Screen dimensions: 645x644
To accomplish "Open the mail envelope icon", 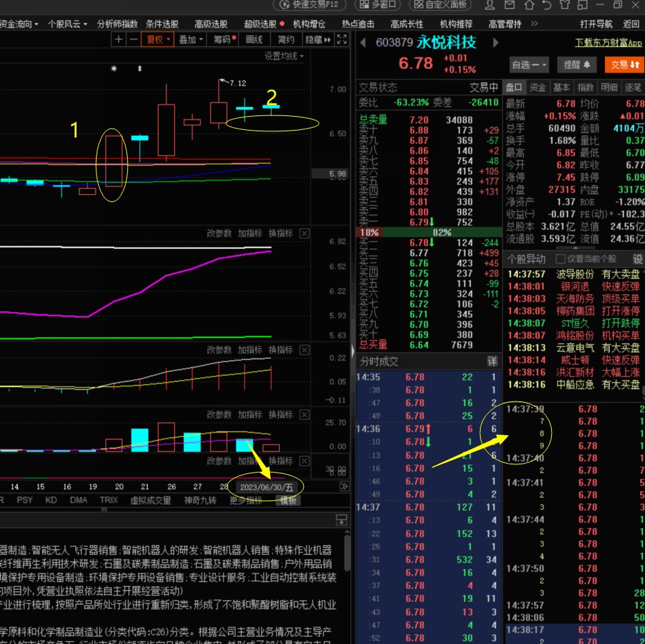I will click(x=510, y=5).
